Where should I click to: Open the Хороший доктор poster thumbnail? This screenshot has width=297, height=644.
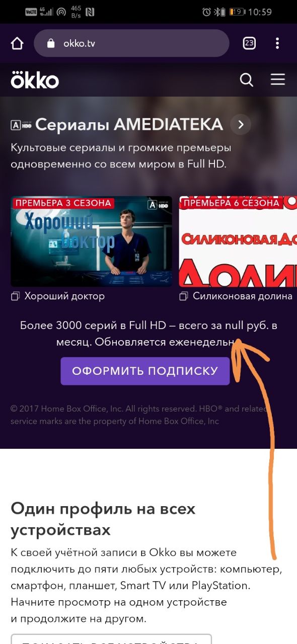point(92,242)
